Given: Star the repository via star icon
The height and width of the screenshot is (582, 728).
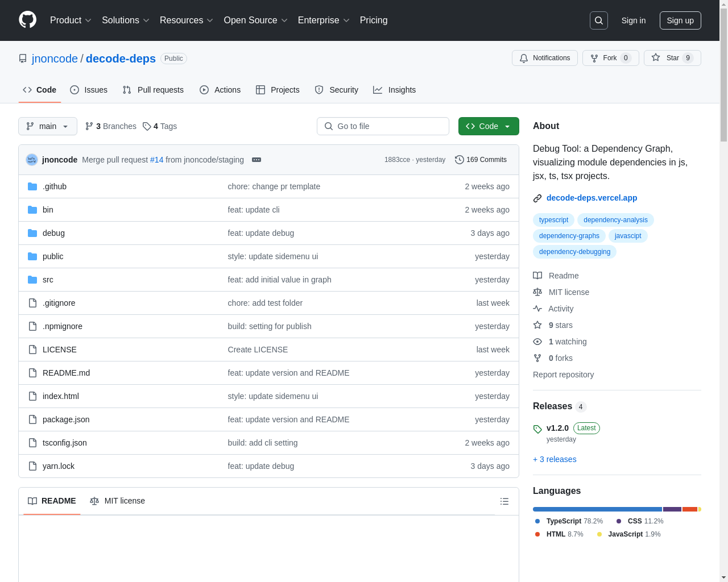Looking at the screenshot, I should pos(656,57).
